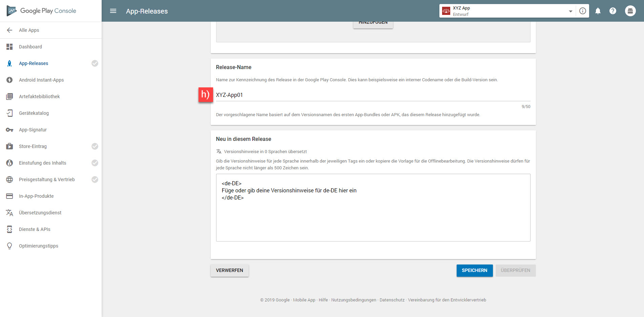The width and height of the screenshot is (644, 317).
Task: Click the checkmark status next to Store-Eintrag
Action: click(95, 146)
